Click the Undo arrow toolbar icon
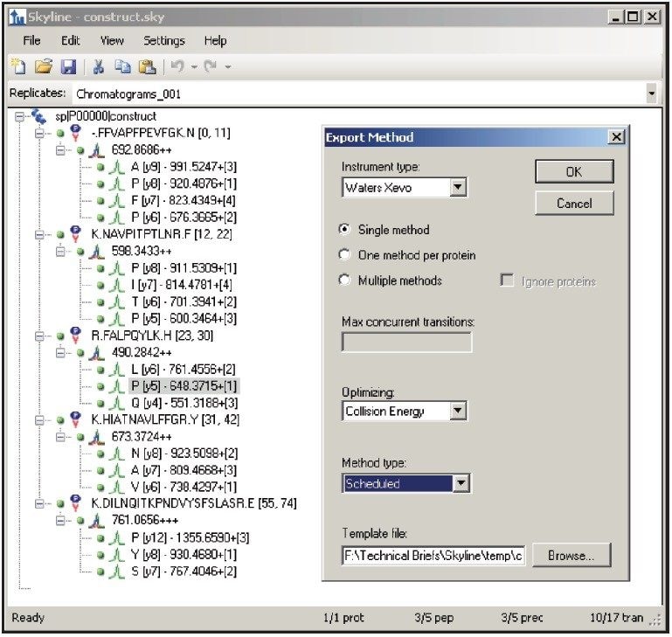 [x=177, y=66]
